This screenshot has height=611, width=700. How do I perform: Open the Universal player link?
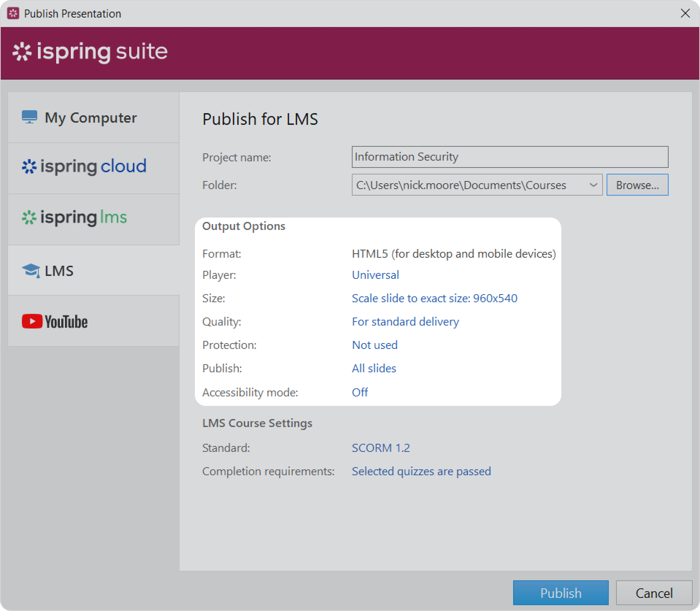(x=375, y=275)
